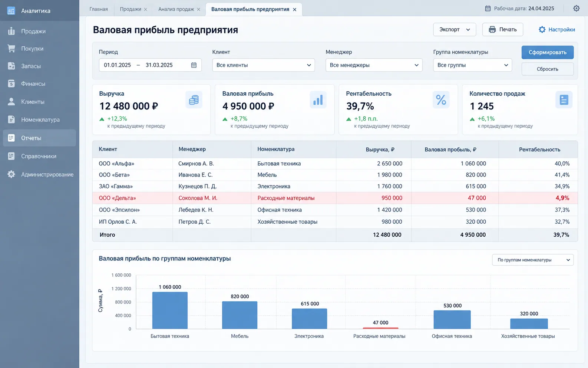Click the period start date 01.01.2025
Image resolution: width=588 pixels, height=368 pixels.
coord(117,65)
